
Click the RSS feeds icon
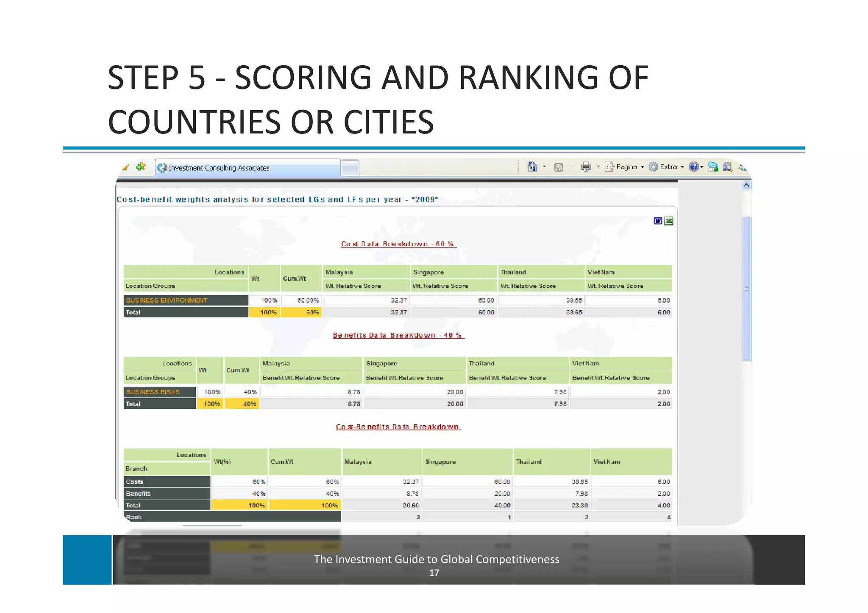tap(559, 167)
